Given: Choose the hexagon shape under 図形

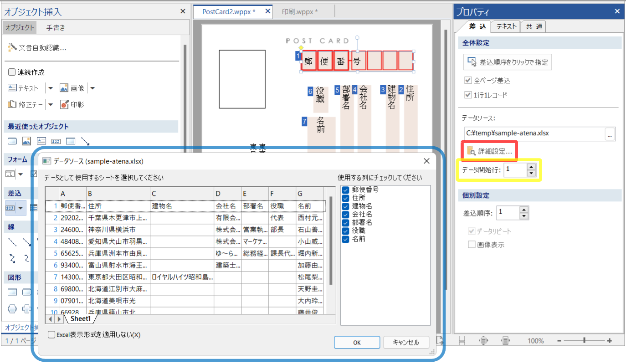Looking at the screenshot, I should tap(12, 308).
